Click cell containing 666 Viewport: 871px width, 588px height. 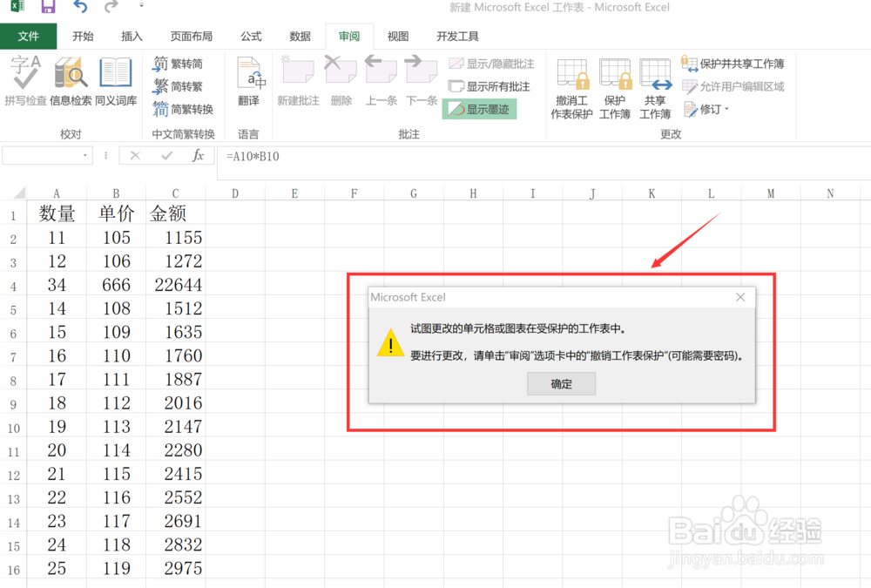click(x=116, y=285)
